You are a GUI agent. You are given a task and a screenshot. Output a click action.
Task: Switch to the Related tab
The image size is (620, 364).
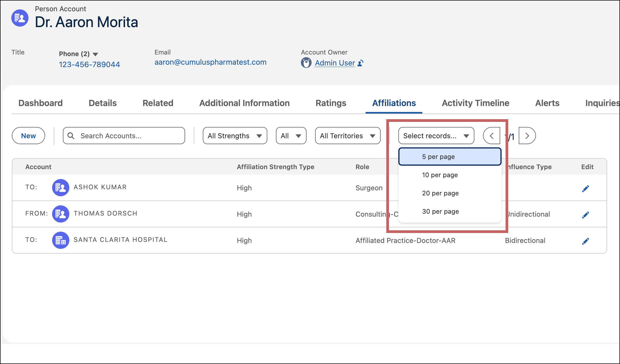point(158,103)
